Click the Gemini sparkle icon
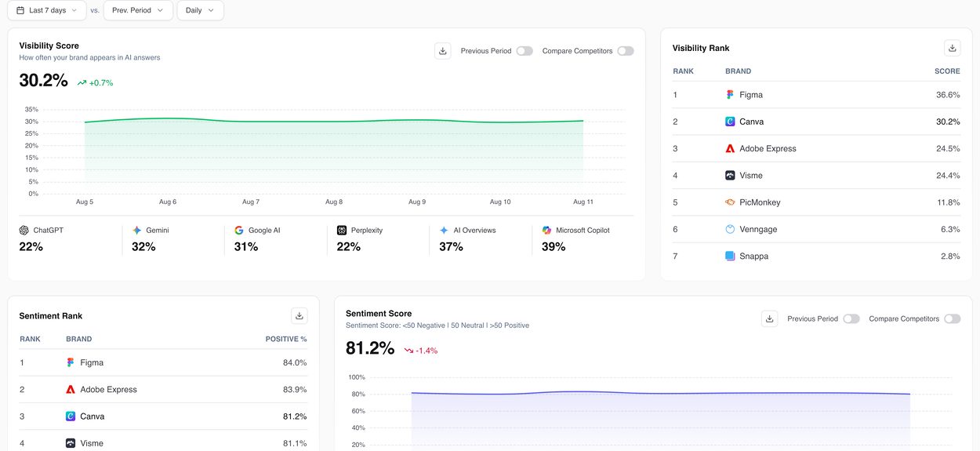This screenshot has height=451, width=980. [x=137, y=231]
